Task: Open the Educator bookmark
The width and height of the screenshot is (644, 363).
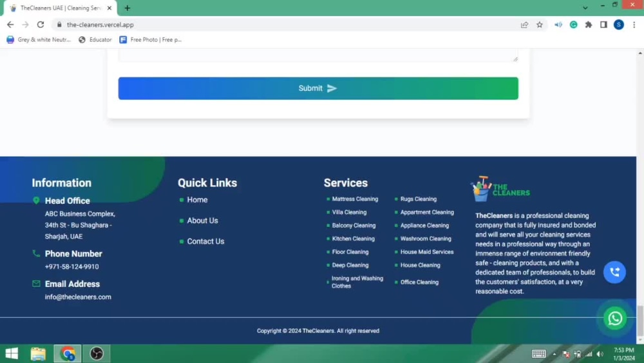Action: [x=95, y=39]
